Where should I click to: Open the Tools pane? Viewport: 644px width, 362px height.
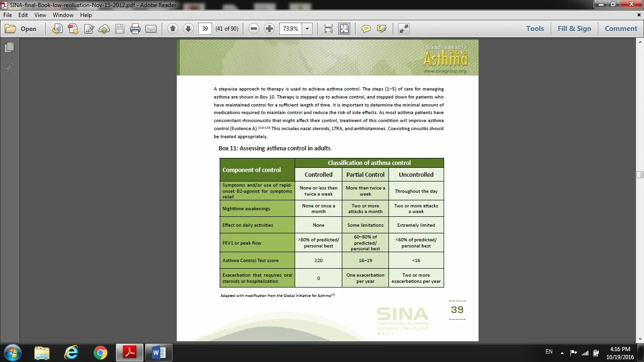click(535, 29)
